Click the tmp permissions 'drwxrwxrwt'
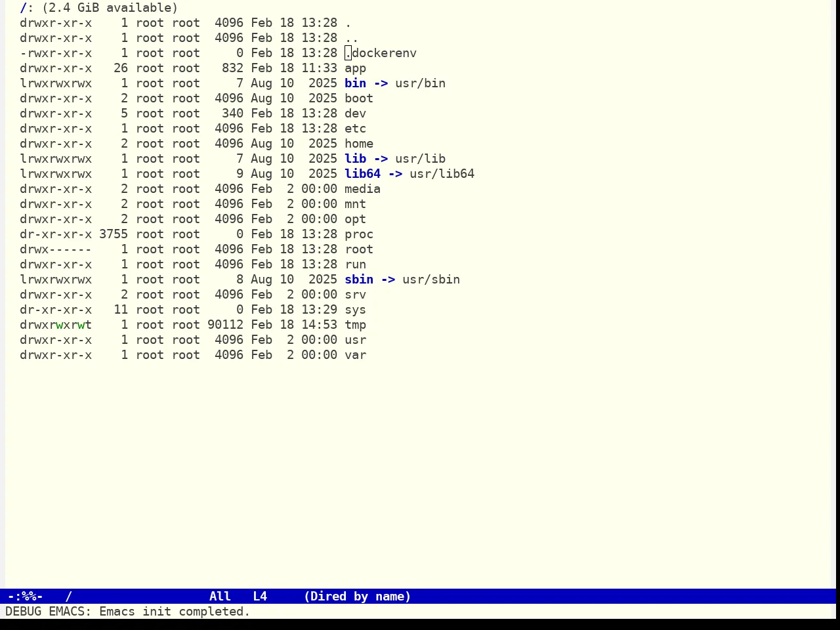840x630 pixels. click(x=56, y=325)
